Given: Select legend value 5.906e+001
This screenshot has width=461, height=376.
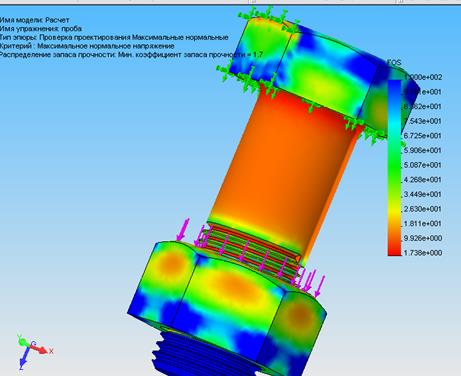Looking at the screenshot, I should [423, 150].
